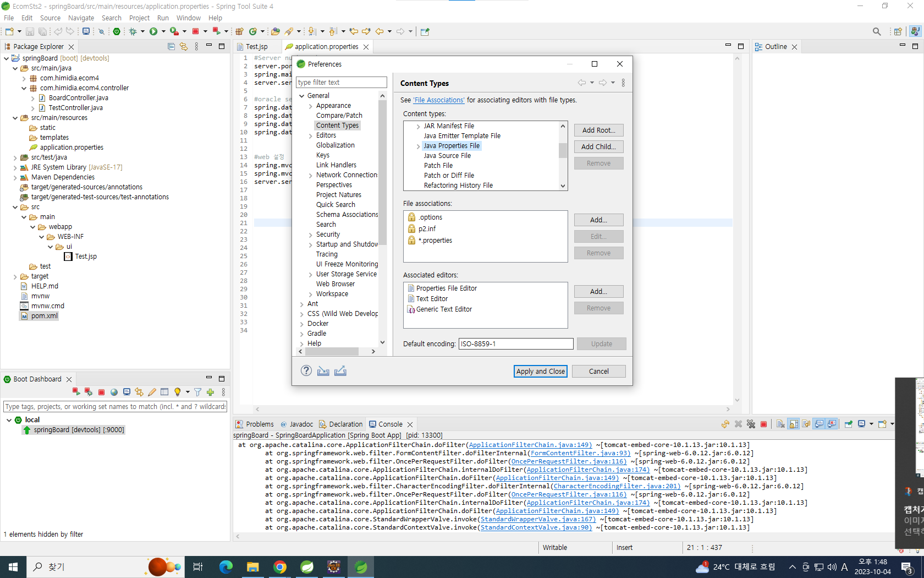
Task: Toggle Show Console on standard error change
Action: 832,424
